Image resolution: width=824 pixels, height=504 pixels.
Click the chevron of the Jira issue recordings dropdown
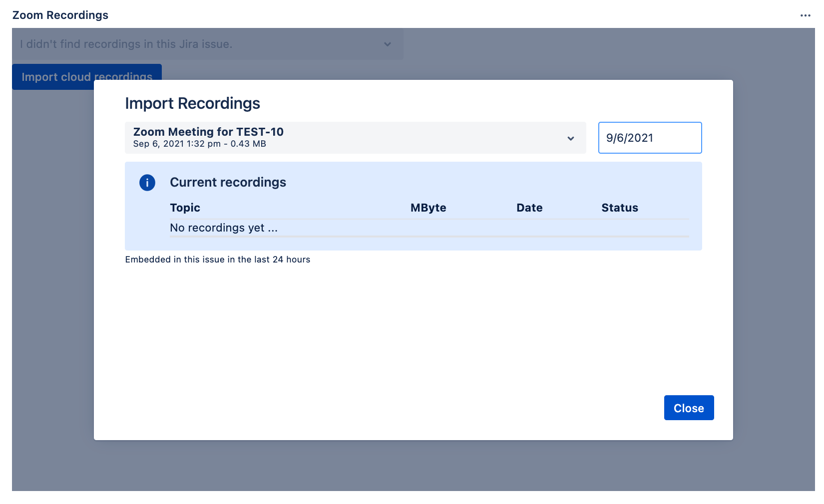click(388, 44)
